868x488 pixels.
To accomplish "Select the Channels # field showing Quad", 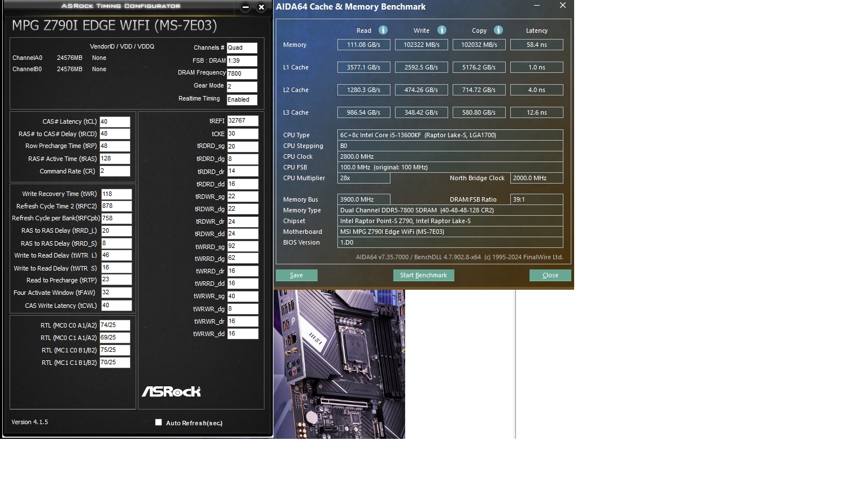I will click(x=242, y=48).
